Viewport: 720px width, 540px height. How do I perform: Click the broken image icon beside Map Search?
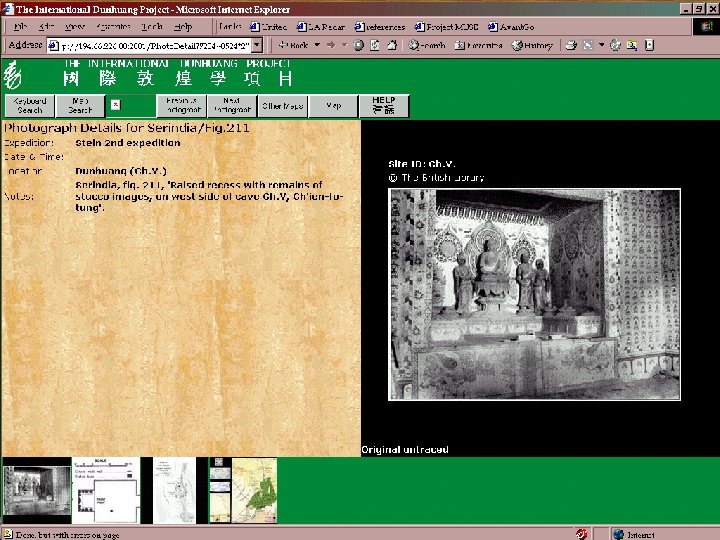tap(116, 105)
